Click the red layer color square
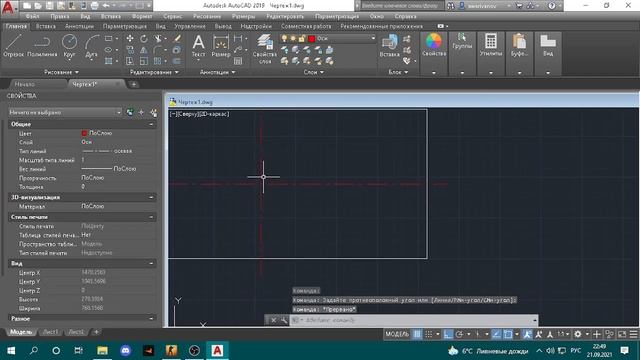 tap(312, 38)
